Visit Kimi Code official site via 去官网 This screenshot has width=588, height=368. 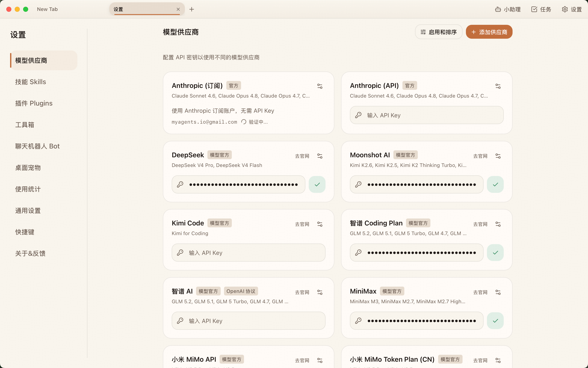302,224
